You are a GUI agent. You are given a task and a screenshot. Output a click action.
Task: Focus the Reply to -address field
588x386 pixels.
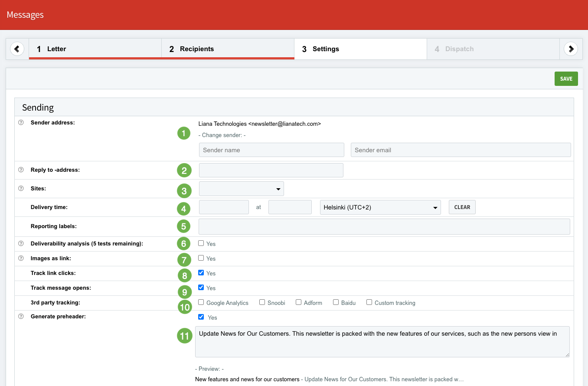[x=271, y=170]
